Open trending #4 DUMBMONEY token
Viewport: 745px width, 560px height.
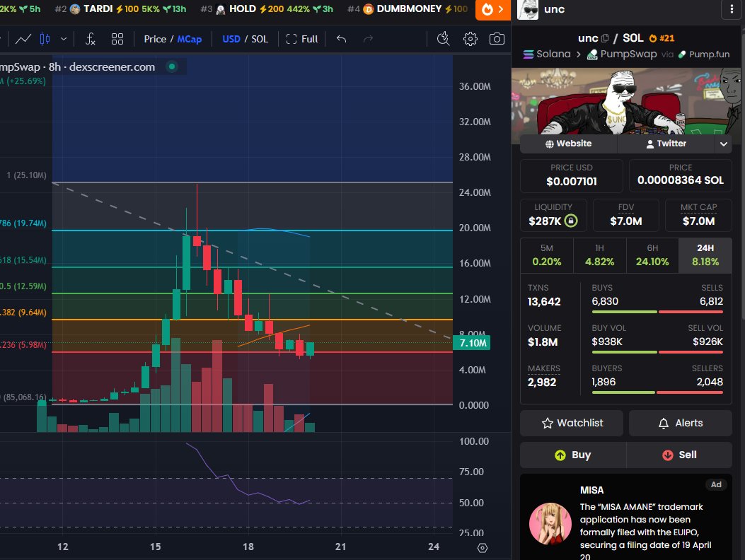408,9
